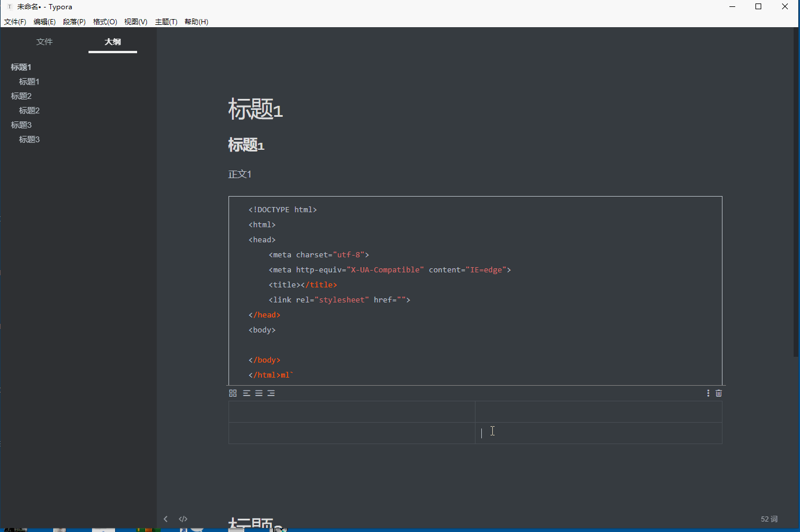Image resolution: width=800 pixels, height=532 pixels.
Task: Jump to top-level 标题2 in outline
Action: 21,96
